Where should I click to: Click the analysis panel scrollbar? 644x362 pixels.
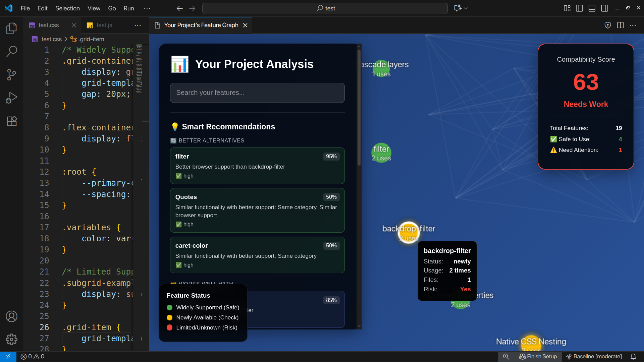[x=359, y=107]
